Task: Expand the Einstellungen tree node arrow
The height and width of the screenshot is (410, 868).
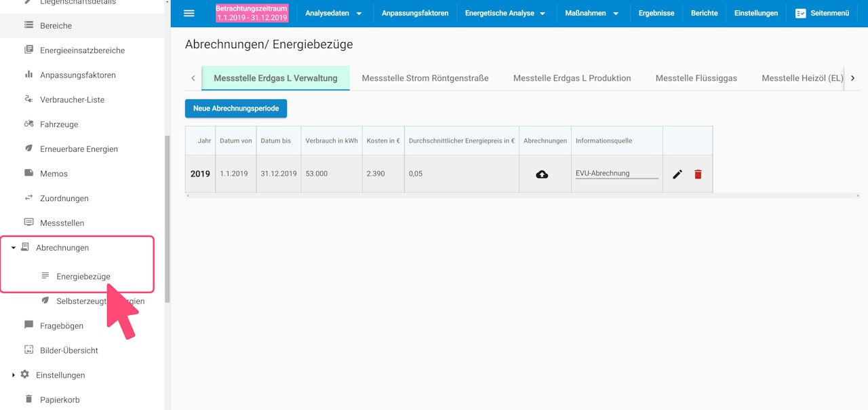Action: pos(14,375)
